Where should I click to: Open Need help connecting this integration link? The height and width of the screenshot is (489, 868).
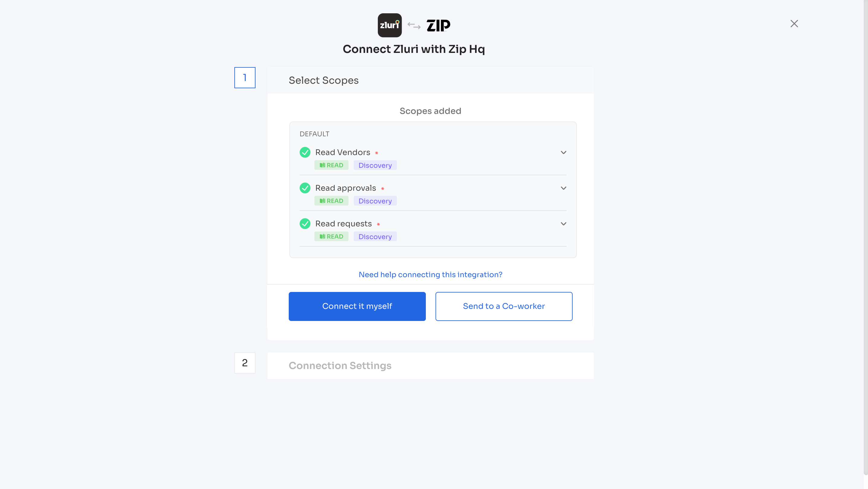430,274
